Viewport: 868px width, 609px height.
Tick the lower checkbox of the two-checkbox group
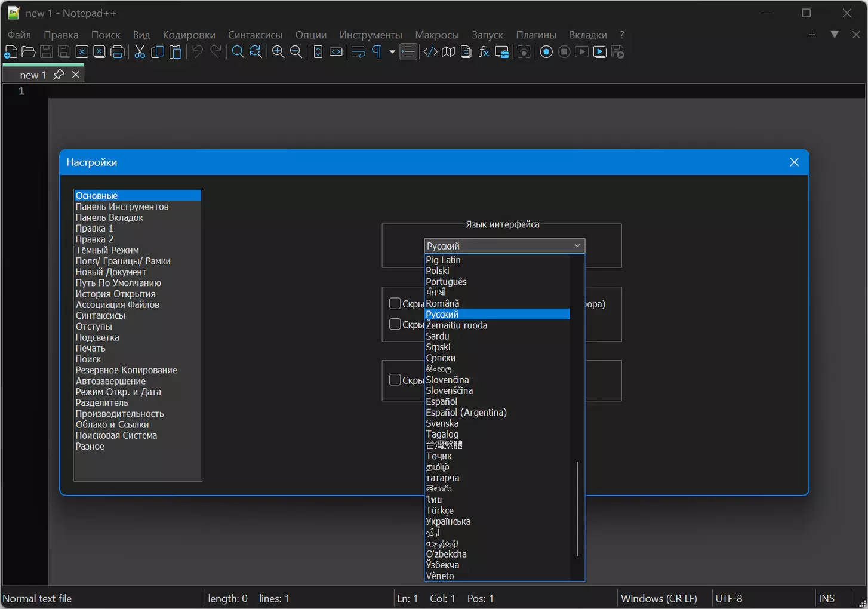click(395, 324)
